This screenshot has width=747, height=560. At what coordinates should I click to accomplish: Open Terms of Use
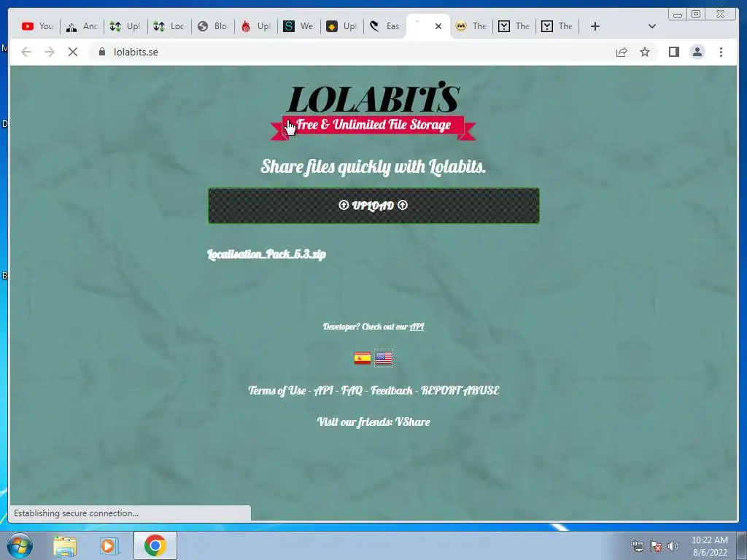coord(276,391)
